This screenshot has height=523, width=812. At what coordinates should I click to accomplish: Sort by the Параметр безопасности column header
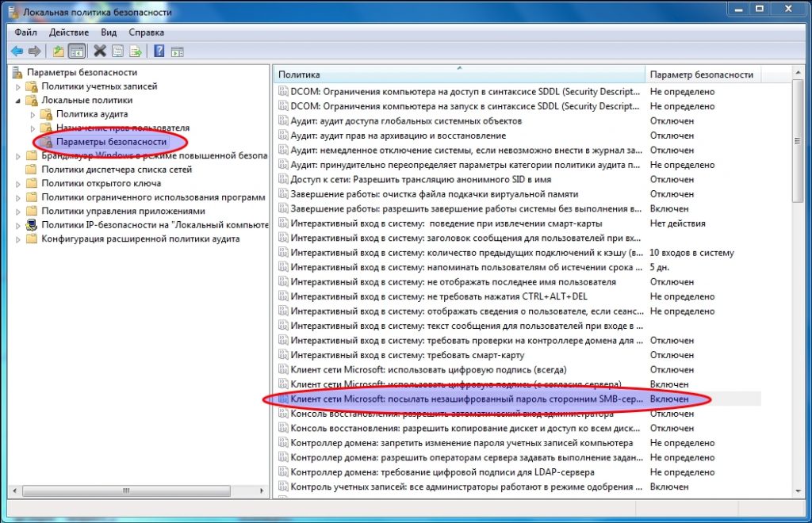tap(703, 74)
